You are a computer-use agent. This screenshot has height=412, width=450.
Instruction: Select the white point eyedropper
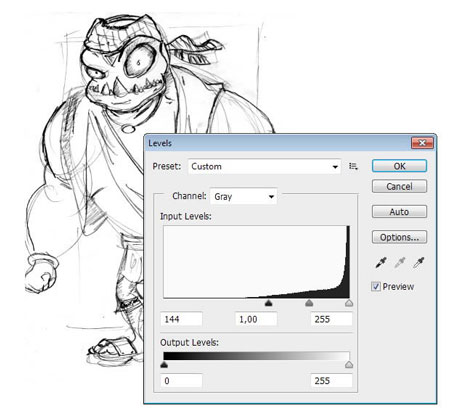click(x=419, y=263)
